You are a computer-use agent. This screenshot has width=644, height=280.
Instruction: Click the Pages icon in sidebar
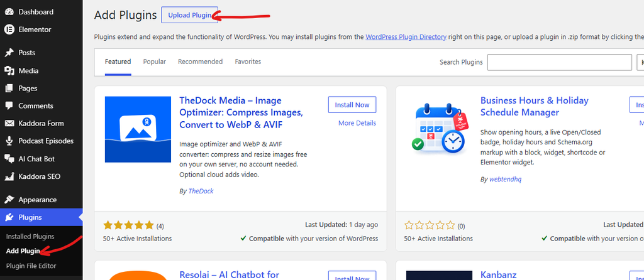9,88
